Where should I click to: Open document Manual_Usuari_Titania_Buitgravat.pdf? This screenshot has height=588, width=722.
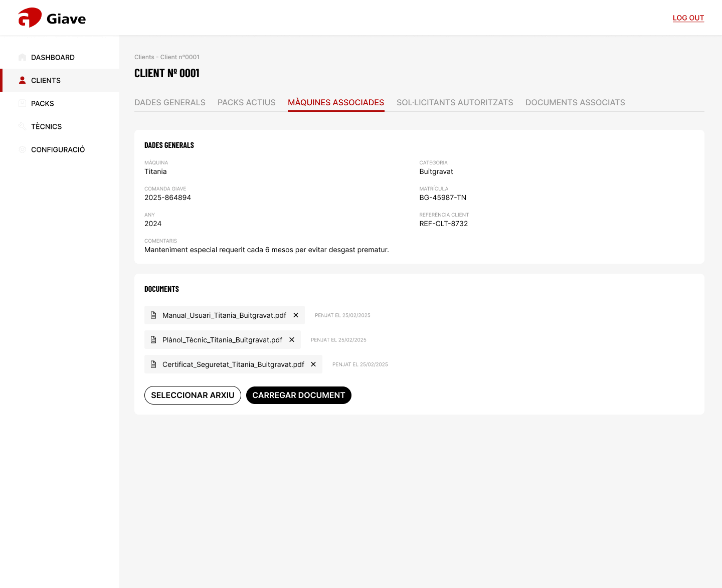click(224, 315)
